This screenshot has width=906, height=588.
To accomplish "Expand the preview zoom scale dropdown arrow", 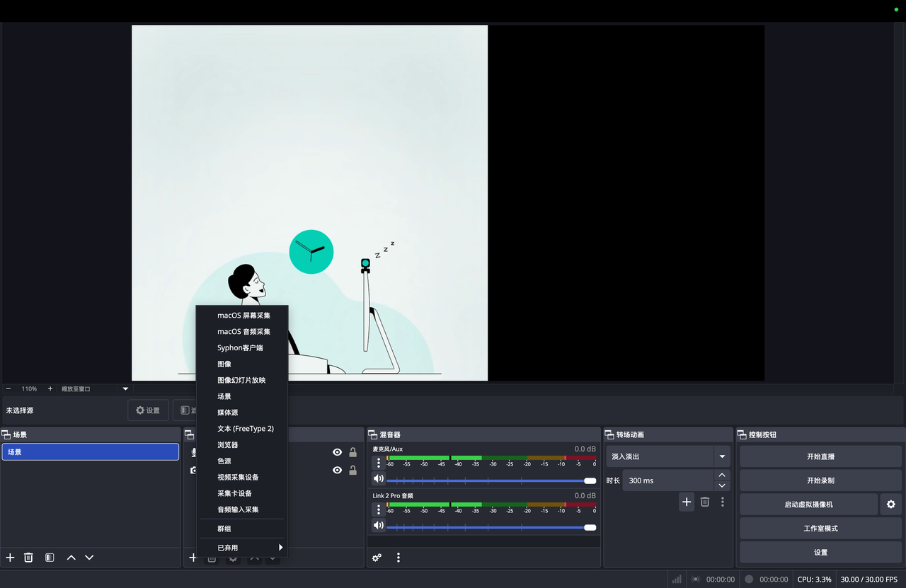I will point(125,388).
